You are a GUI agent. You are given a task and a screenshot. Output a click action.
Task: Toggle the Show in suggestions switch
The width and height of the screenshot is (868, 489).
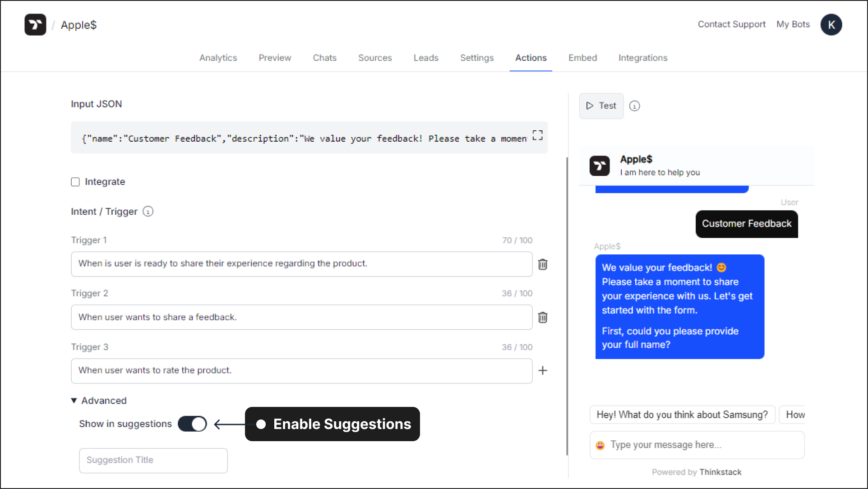point(193,424)
